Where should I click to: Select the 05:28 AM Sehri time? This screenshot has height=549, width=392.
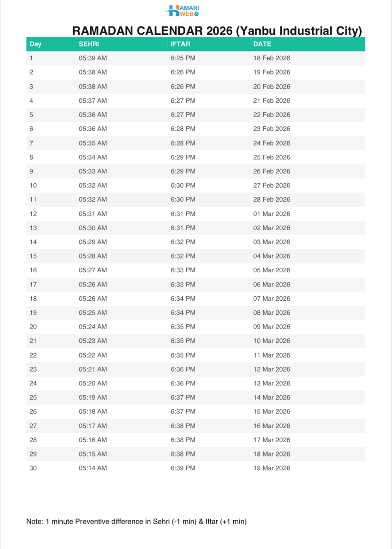coord(93,256)
